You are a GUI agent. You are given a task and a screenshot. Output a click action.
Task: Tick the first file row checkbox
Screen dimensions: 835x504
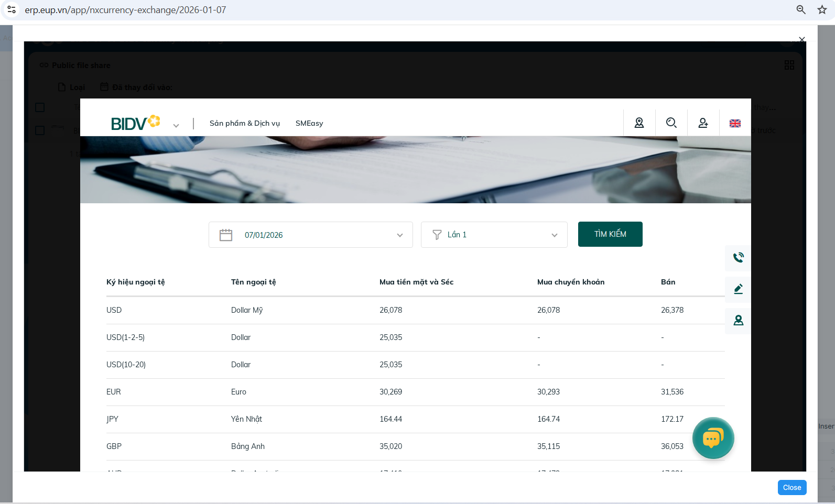point(40,107)
